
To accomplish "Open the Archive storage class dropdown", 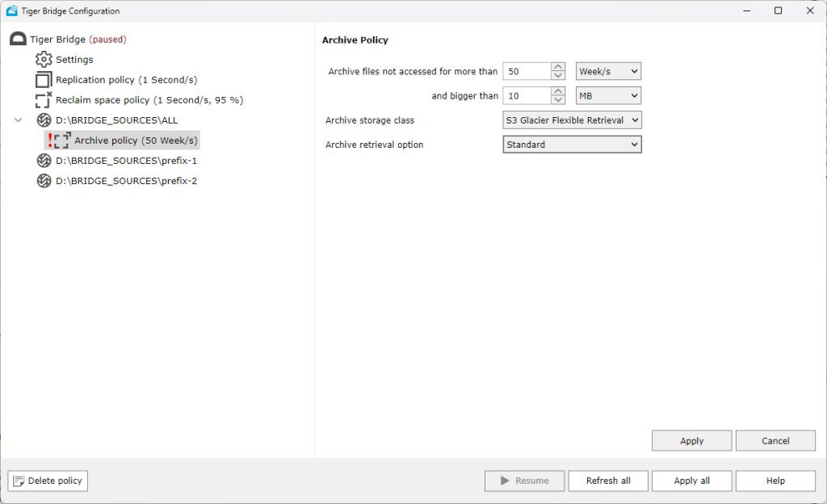I will tap(573, 120).
